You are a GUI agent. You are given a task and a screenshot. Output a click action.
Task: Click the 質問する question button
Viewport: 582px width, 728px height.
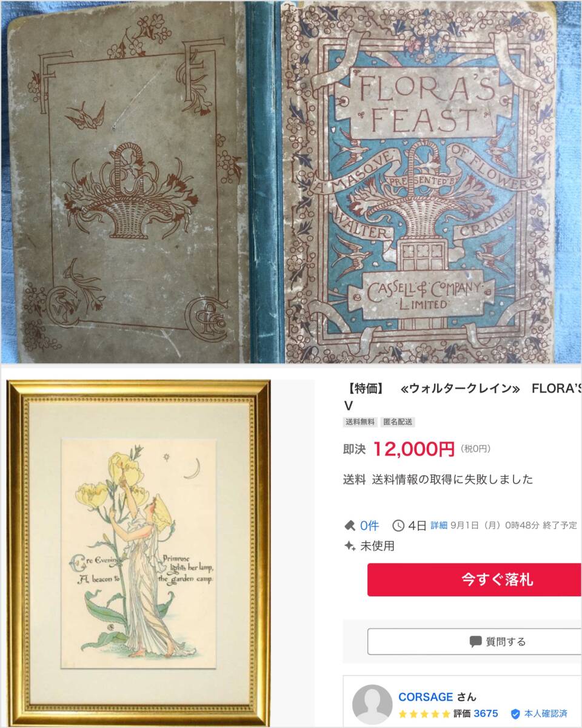(475, 641)
